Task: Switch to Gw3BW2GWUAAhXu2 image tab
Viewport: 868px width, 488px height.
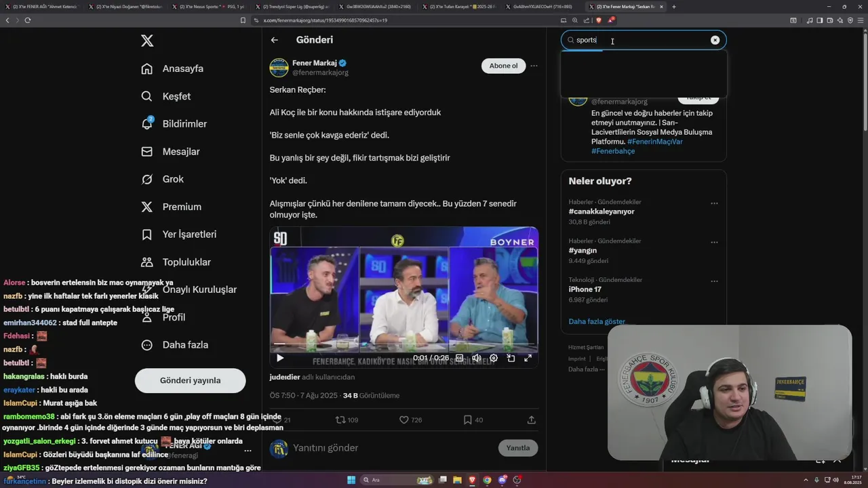Action: (x=378, y=7)
